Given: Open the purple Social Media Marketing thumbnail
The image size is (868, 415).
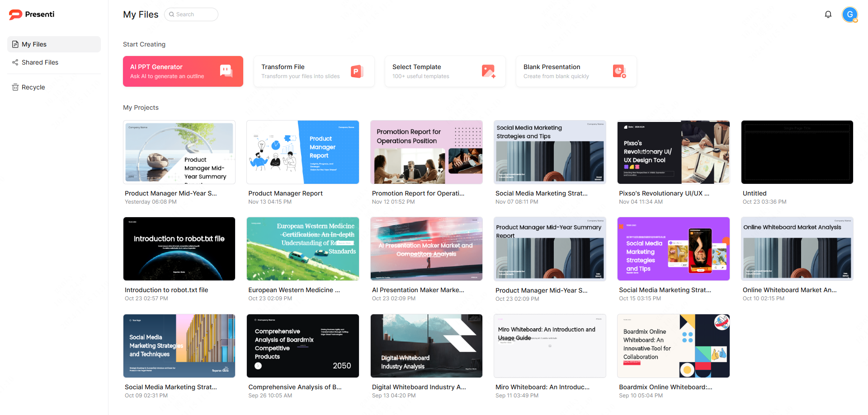Looking at the screenshot, I should [x=674, y=249].
